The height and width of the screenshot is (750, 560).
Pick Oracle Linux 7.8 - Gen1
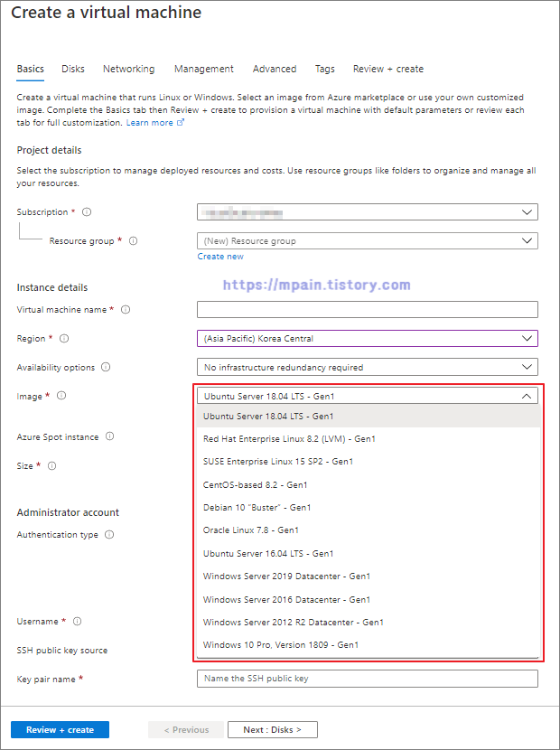click(369, 530)
